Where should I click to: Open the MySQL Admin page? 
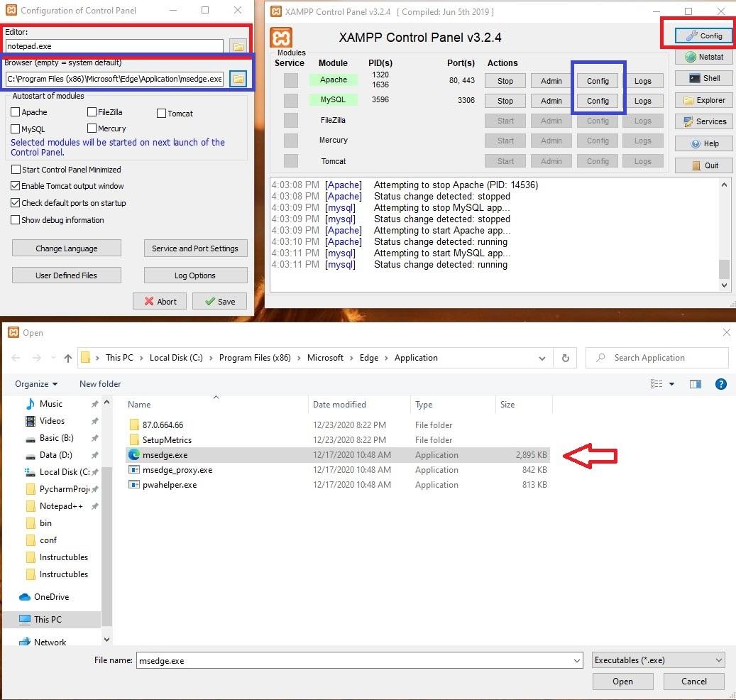pos(551,101)
